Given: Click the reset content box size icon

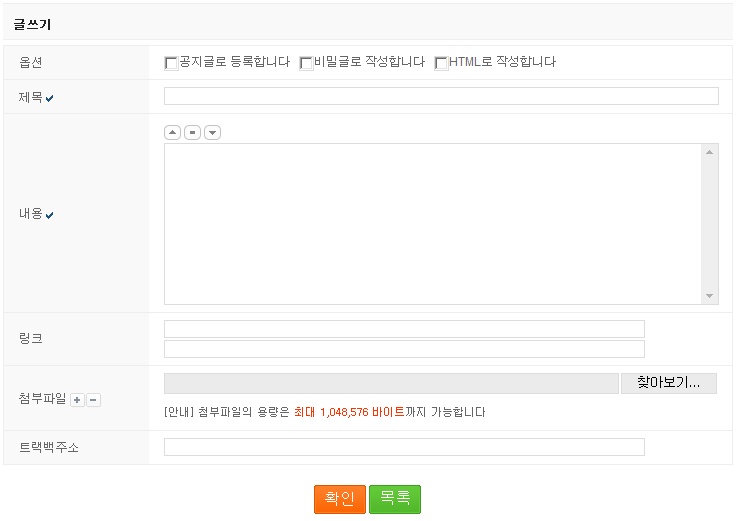Looking at the screenshot, I should [x=192, y=132].
